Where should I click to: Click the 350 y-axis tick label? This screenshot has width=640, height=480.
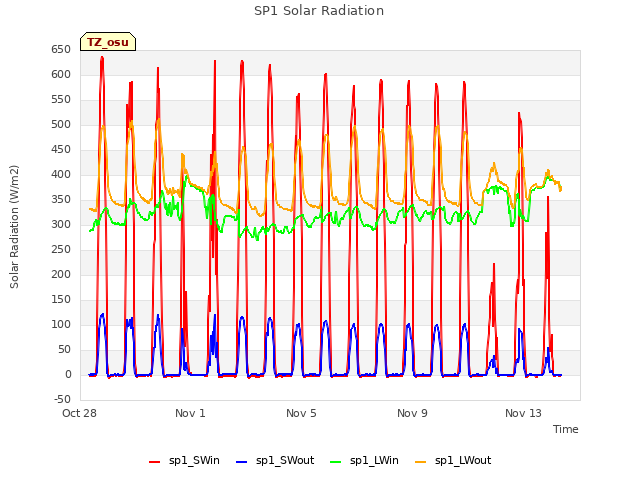click(x=61, y=200)
